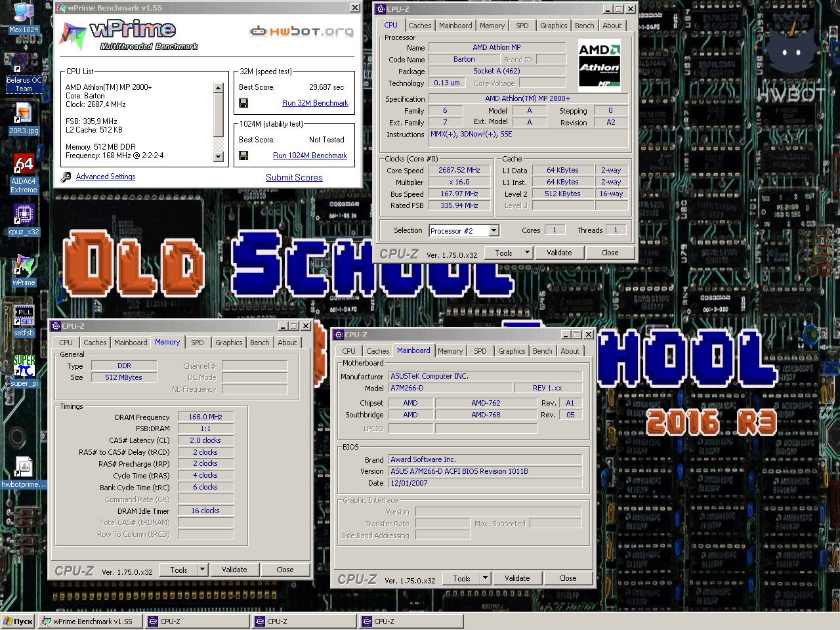Expand the Tools arrow in Mainboard window
Viewport: 840px width, 630px height.
point(486,578)
